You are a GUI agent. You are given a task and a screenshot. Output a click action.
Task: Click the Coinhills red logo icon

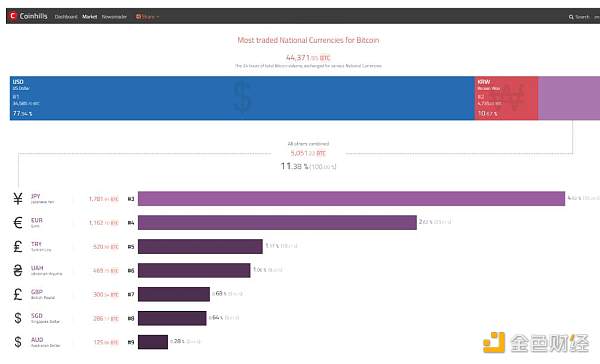click(x=13, y=16)
